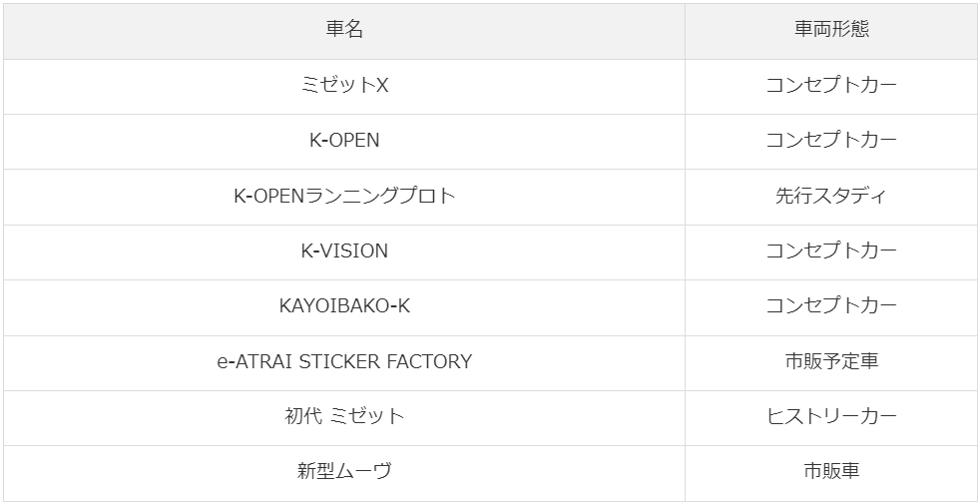Select the 市販車 cell in the last row
The image size is (980, 504).
[x=831, y=473]
